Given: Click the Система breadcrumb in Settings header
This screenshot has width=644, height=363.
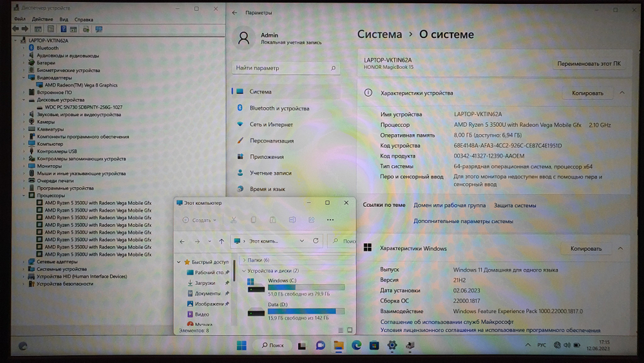Looking at the screenshot, I should (379, 35).
